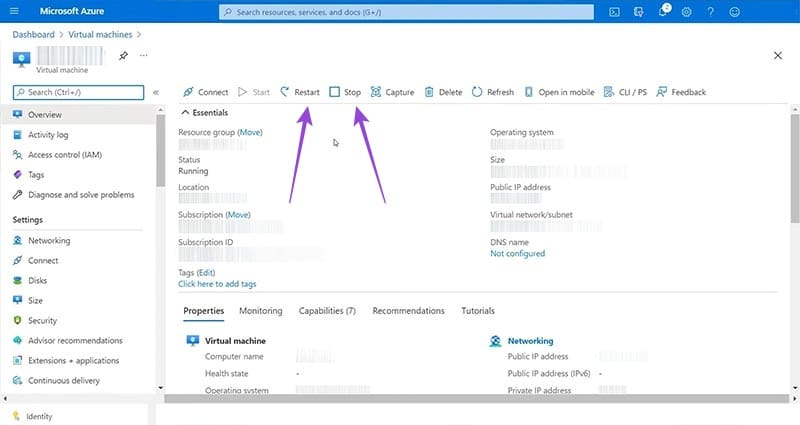Pin the virtual machine to dashboard
This screenshot has width=800, height=425.
click(123, 55)
